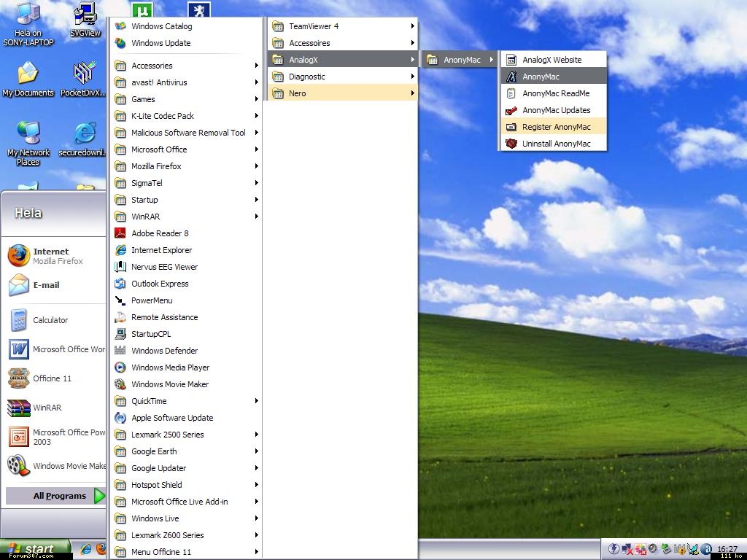Image resolution: width=747 pixels, height=560 pixels.
Task: Select the AnalogX folder
Action: [343, 60]
